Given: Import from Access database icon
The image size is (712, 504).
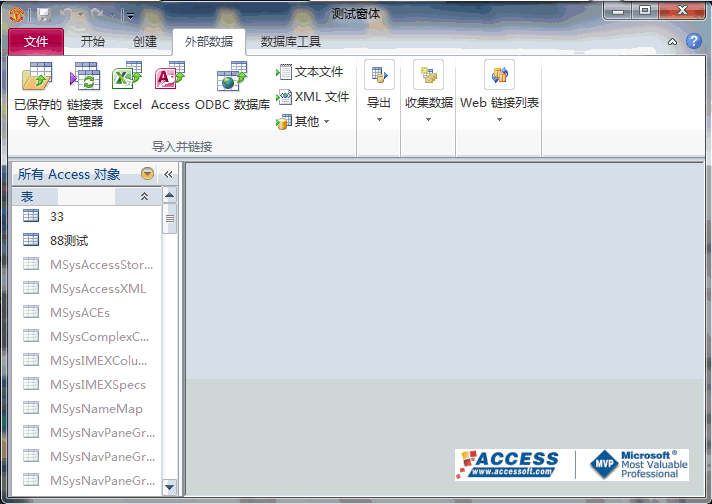Looking at the screenshot, I should click(170, 86).
